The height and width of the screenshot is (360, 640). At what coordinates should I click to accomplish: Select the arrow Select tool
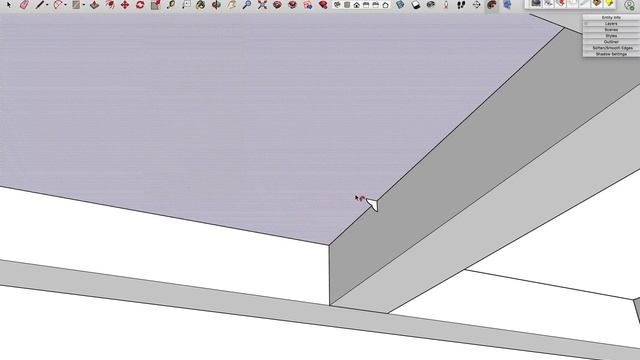[9, 5]
